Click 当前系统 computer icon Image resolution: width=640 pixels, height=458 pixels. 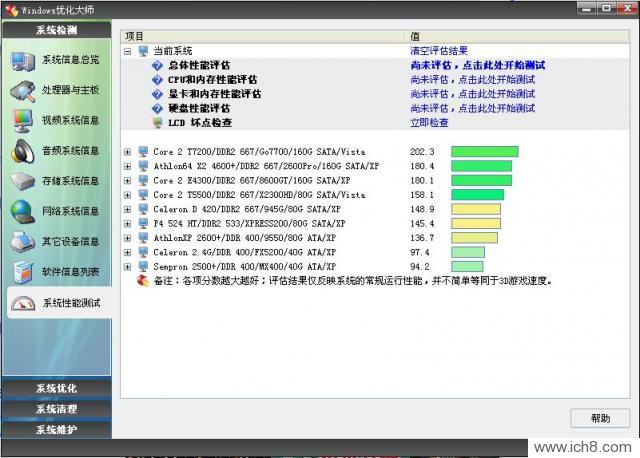(x=143, y=51)
